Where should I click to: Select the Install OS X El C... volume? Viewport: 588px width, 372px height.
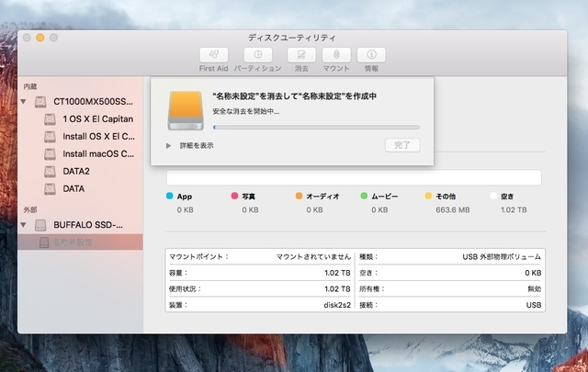[97, 136]
